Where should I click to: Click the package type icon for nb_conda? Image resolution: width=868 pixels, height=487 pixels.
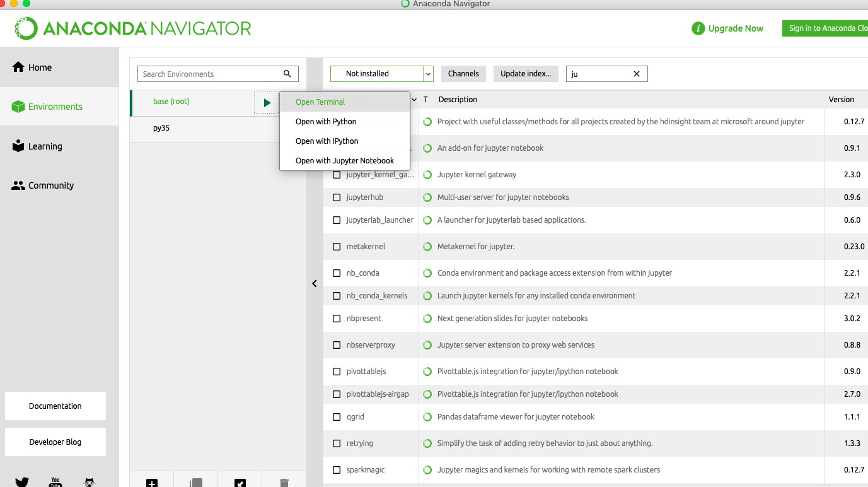(x=427, y=273)
